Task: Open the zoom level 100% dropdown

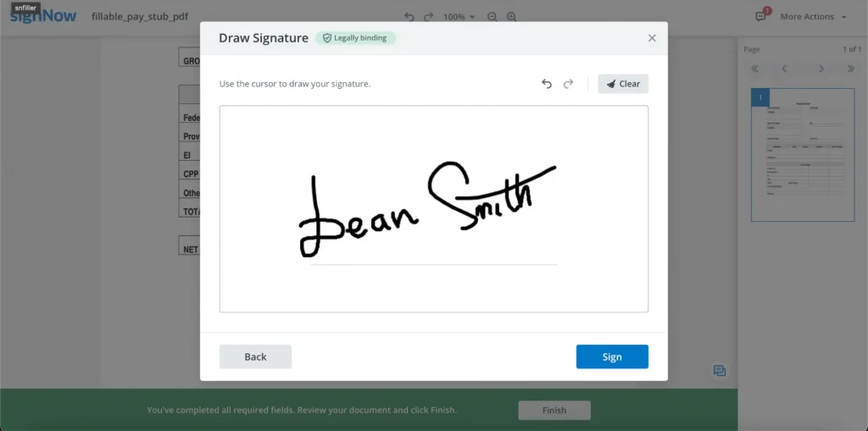Action: (x=459, y=17)
